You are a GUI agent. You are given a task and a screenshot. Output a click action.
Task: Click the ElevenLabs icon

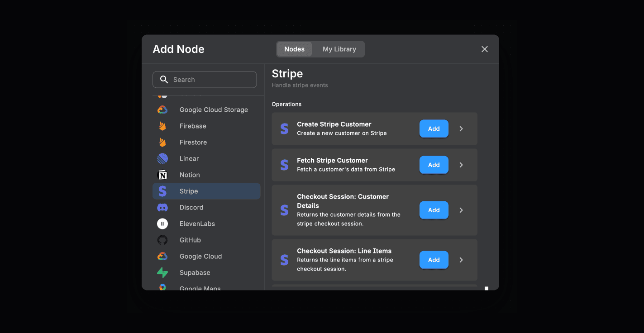click(162, 224)
